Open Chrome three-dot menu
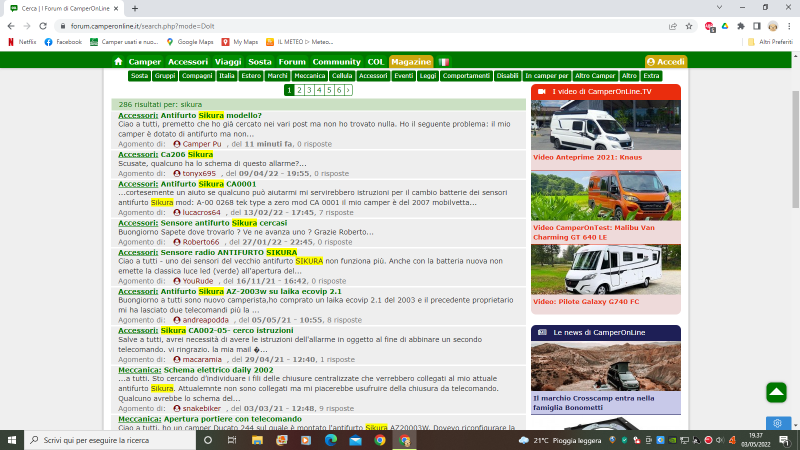Screen dimensions: 800x450 [789, 26]
